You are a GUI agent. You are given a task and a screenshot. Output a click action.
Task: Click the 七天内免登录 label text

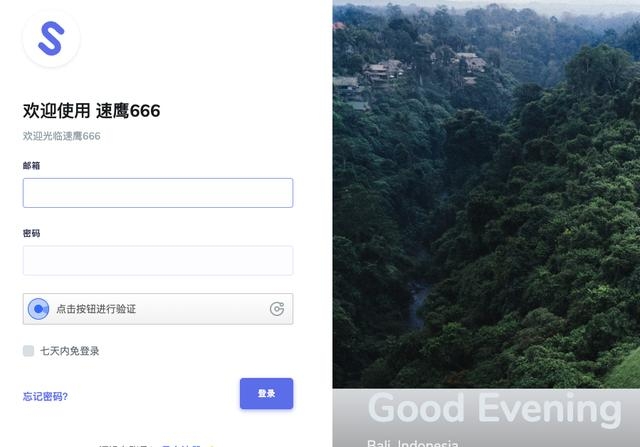click(x=70, y=351)
